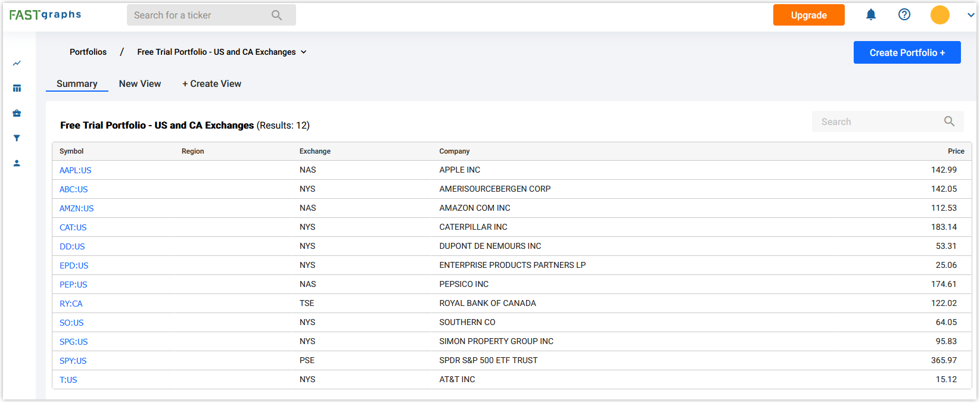Open the EPD:US symbol link
Viewport: 980px width, 403px height.
(x=74, y=265)
